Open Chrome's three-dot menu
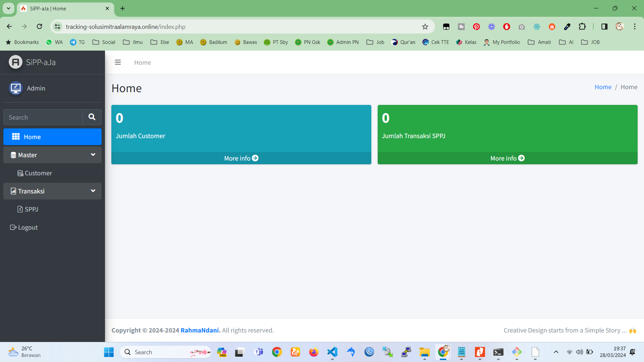This screenshot has height=362, width=644. click(x=635, y=26)
